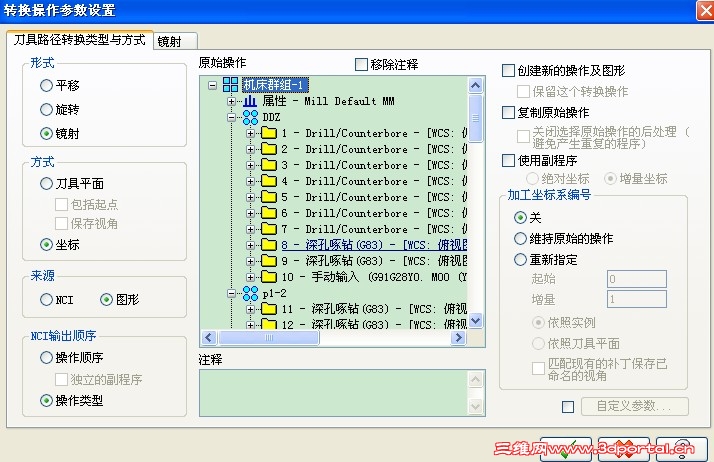Collapse the 机床群组-1 tree node

(212, 85)
